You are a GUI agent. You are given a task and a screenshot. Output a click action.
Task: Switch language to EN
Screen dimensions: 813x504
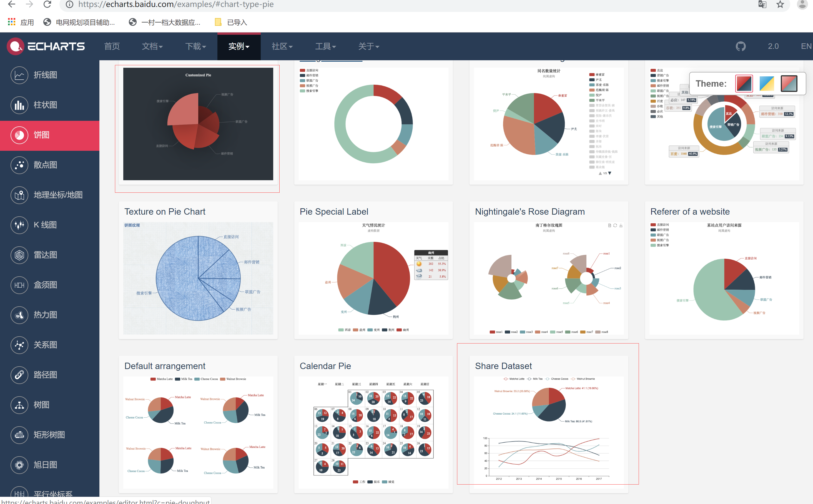click(806, 46)
